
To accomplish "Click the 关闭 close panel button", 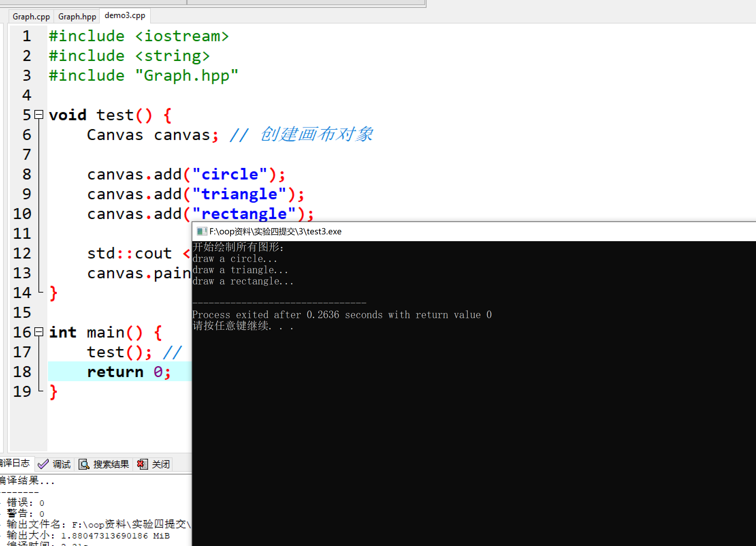I will click(x=160, y=464).
